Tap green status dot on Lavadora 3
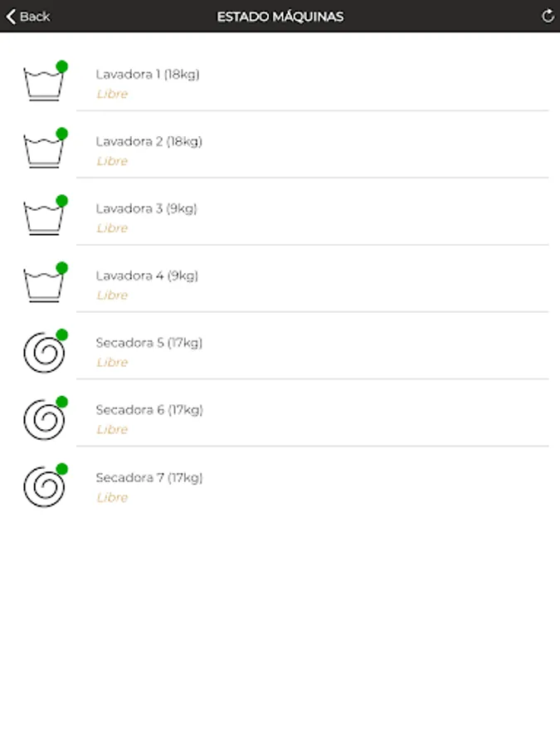This screenshot has height=747, width=560. tap(62, 201)
